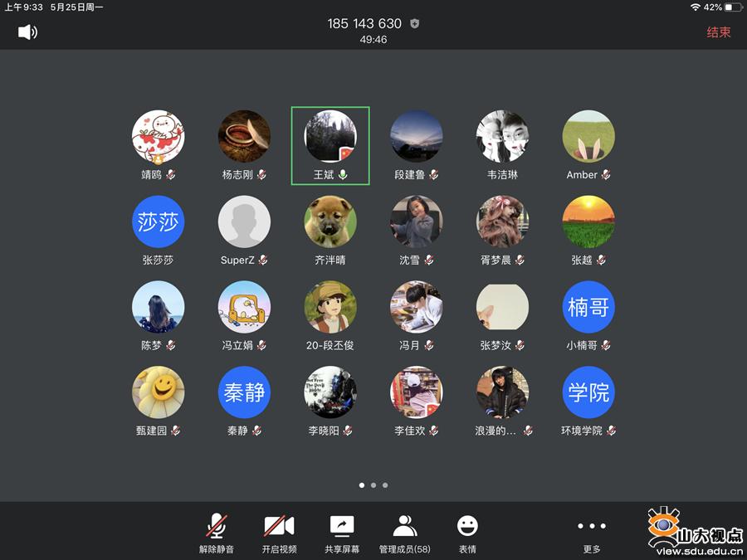
Task: Select Amber rabbit-ears avatar
Action: coord(588,136)
